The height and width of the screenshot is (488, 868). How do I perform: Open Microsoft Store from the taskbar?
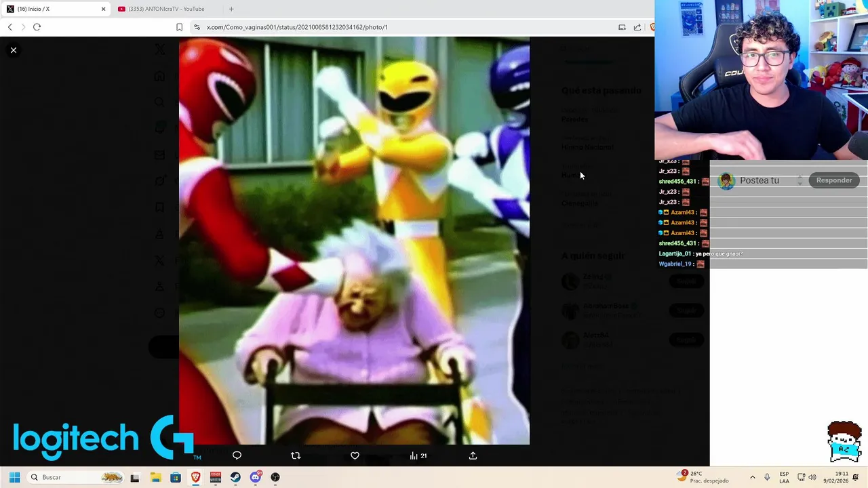coord(176,477)
